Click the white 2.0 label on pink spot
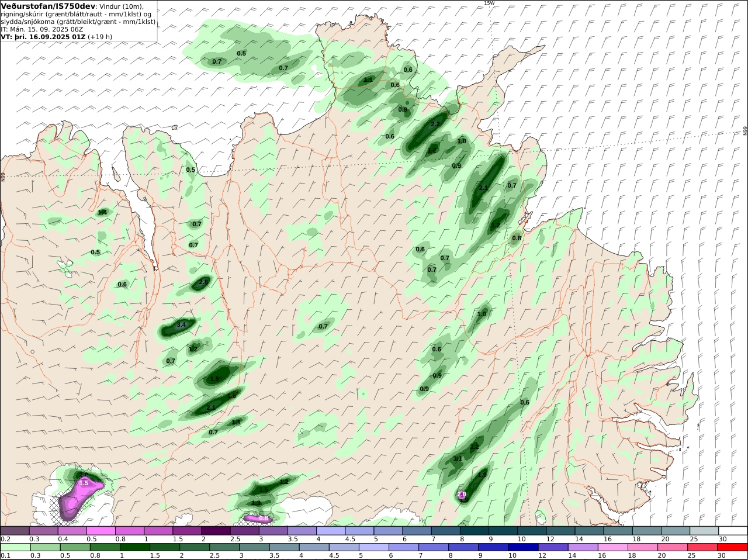 (x=462, y=495)
